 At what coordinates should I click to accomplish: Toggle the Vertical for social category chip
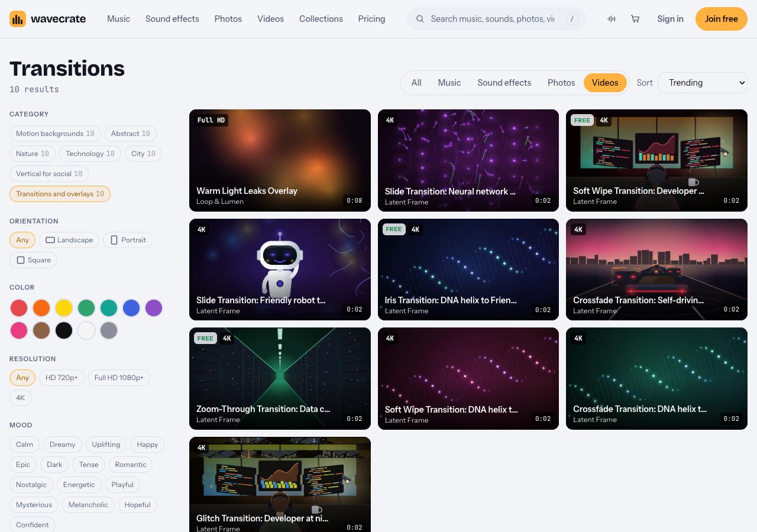49,174
